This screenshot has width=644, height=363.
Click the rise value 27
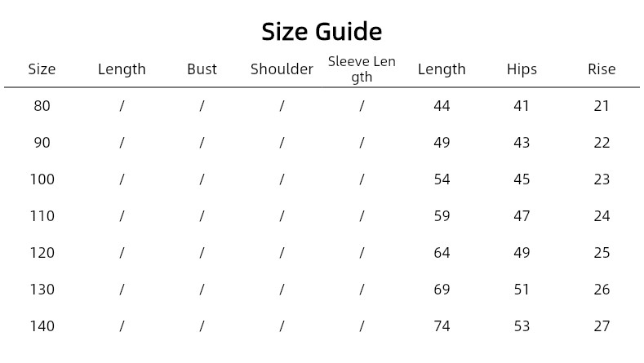click(x=602, y=326)
